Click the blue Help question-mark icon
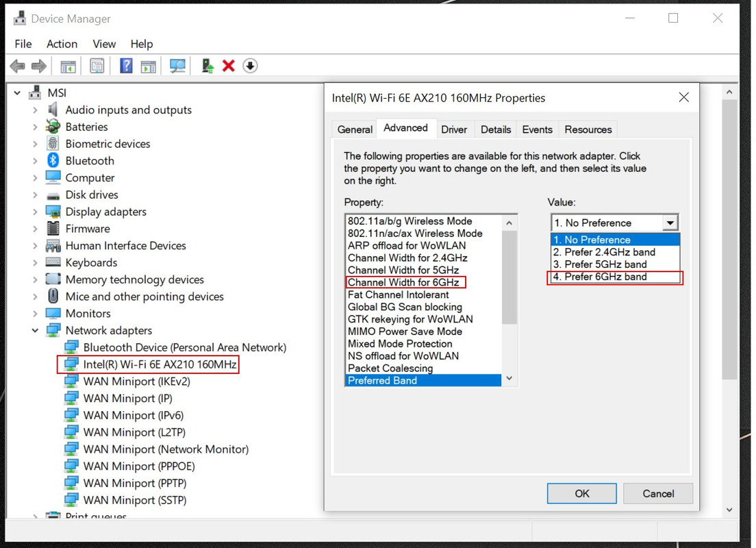Image resolution: width=756 pixels, height=548 pixels. point(126,66)
